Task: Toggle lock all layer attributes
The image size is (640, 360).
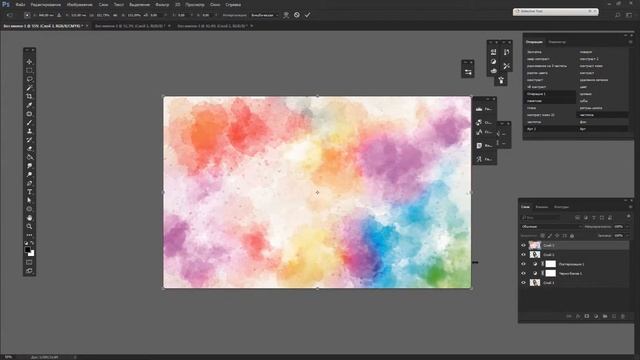Action: pos(572,236)
